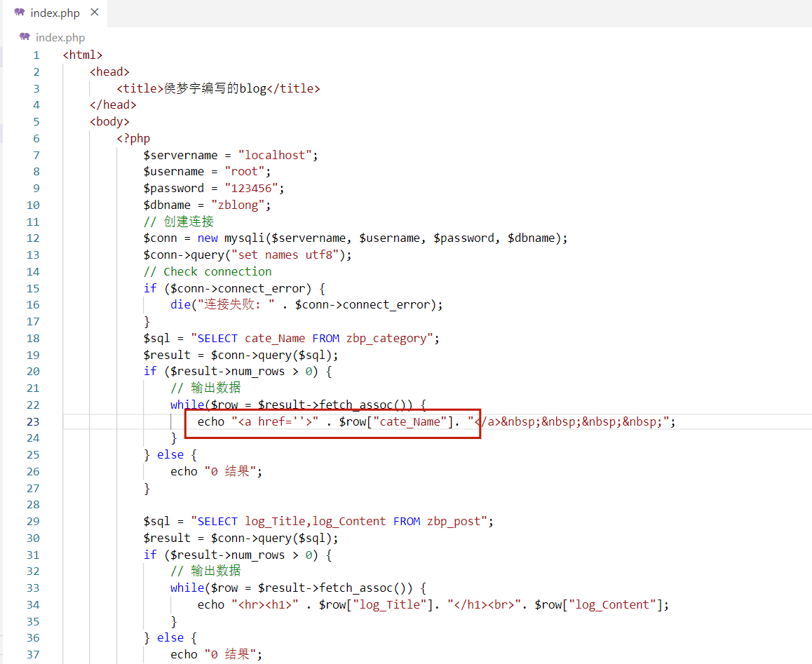Click the opening <html> tag

[x=83, y=55]
